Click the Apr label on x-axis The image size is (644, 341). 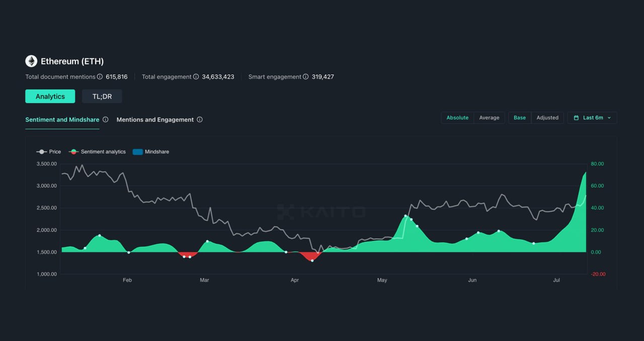[295, 280]
